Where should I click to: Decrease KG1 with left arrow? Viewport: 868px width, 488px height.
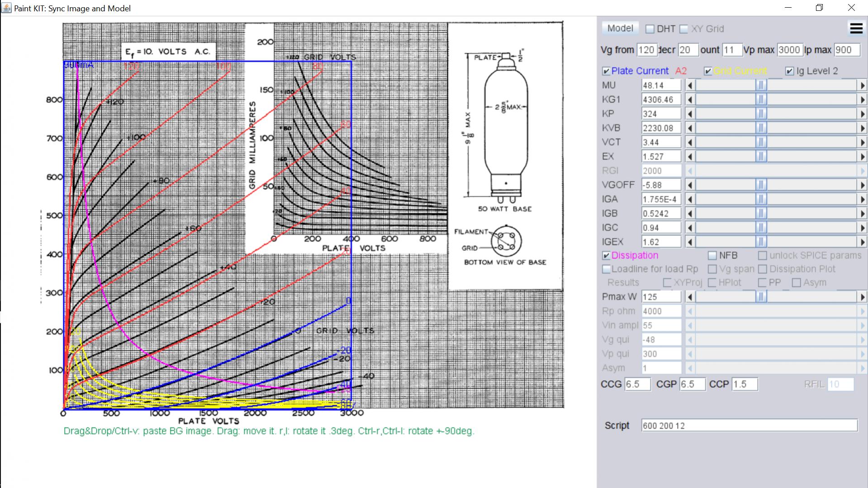coord(690,99)
